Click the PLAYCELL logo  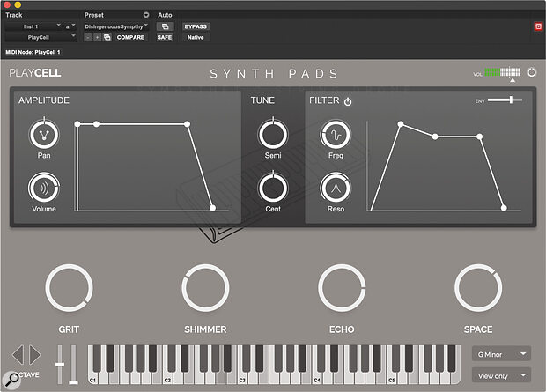click(35, 73)
